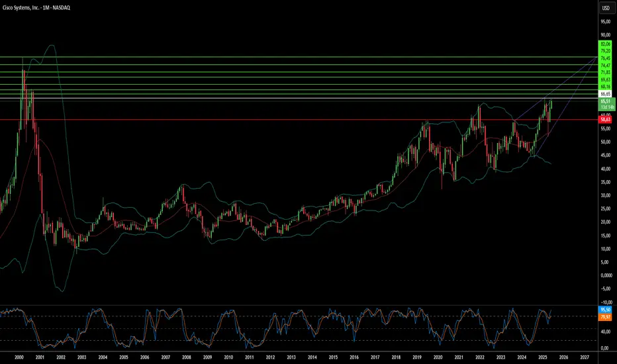The image size is (617, 364).
Task: Select the 82,06 green price label
Action: 606,44
